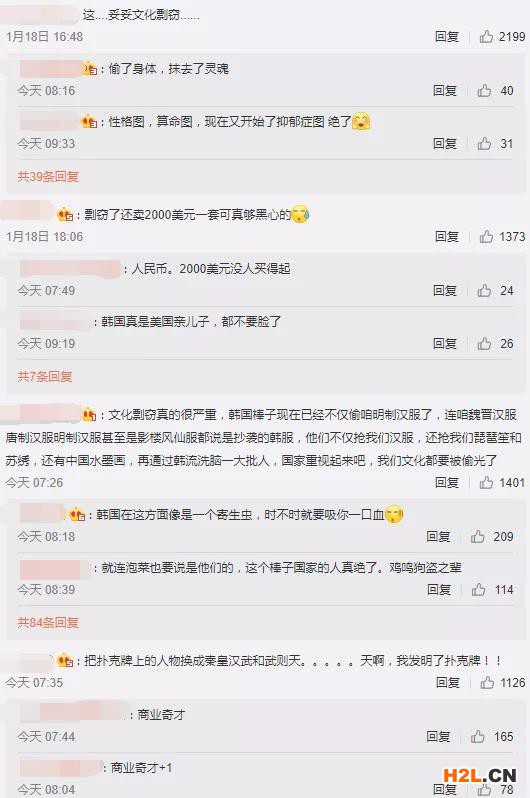
Task: Click 回复 on the 今天 07:26 comment
Action: [447, 482]
